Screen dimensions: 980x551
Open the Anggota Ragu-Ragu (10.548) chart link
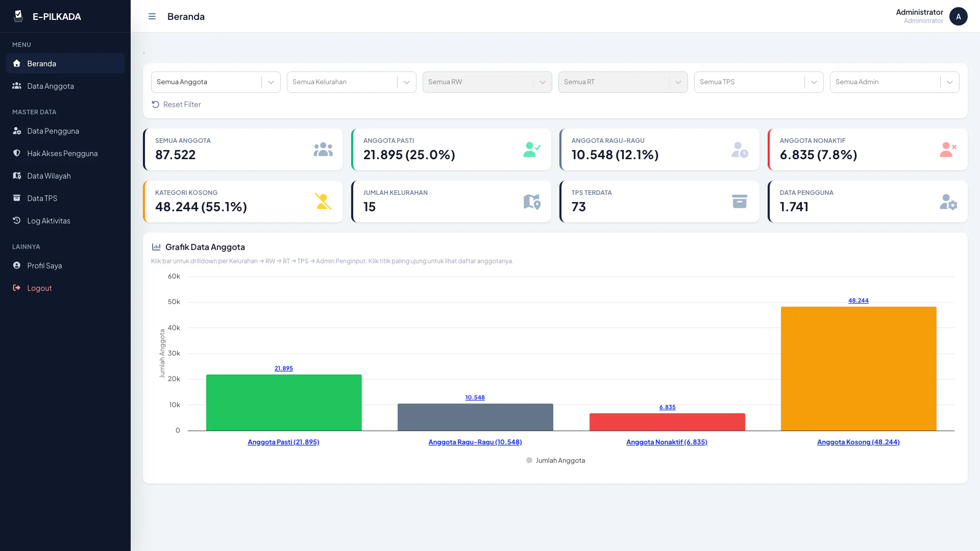[475, 442]
